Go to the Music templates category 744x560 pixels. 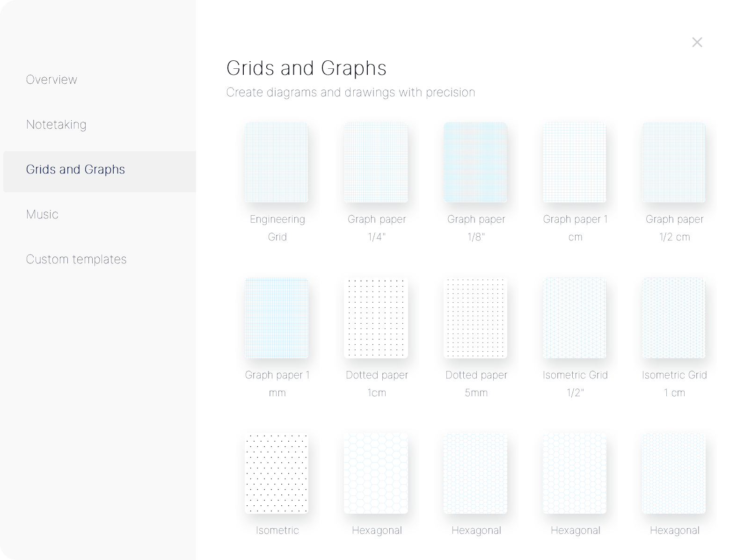[x=42, y=214]
